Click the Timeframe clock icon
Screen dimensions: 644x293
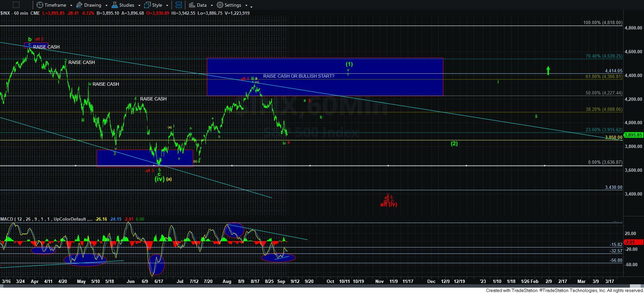pos(40,5)
